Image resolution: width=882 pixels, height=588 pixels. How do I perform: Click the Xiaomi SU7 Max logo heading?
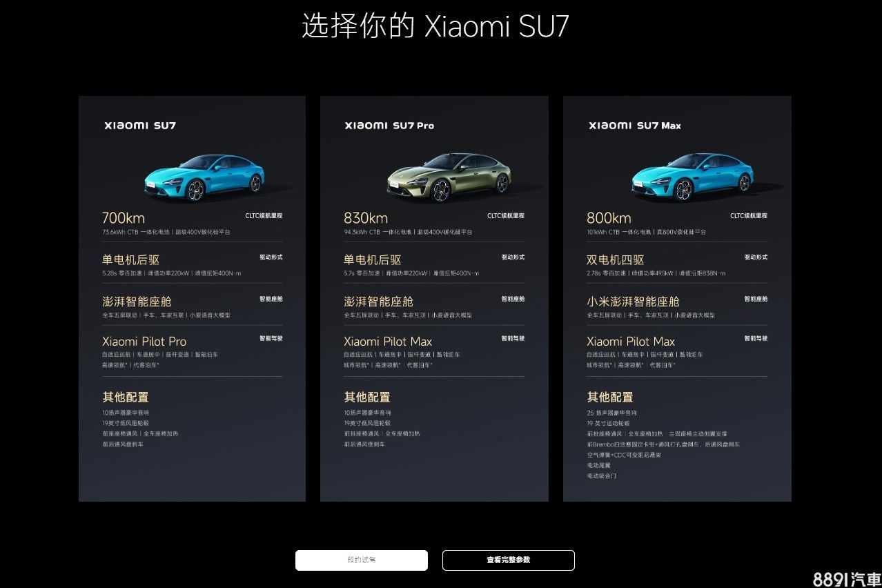pyautogui.click(x=635, y=126)
